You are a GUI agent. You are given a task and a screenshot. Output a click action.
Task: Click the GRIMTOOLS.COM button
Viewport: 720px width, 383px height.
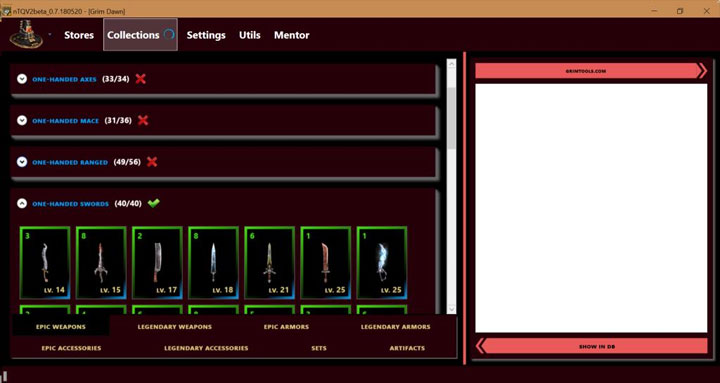pyautogui.click(x=591, y=71)
